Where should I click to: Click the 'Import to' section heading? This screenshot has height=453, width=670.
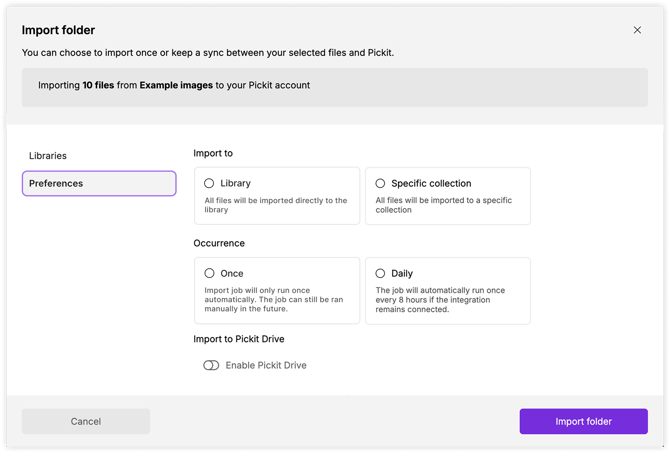click(x=213, y=153)
